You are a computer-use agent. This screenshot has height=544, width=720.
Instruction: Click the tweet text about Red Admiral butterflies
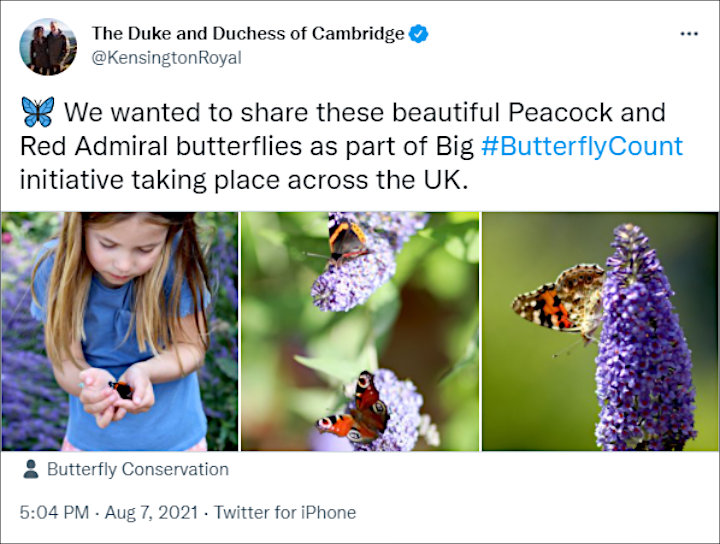point(352,146)
